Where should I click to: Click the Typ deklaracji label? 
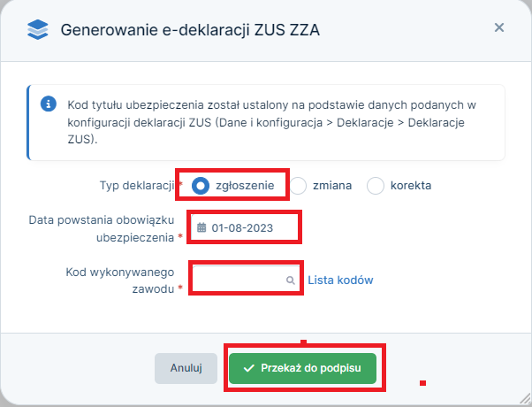(139, 186)
